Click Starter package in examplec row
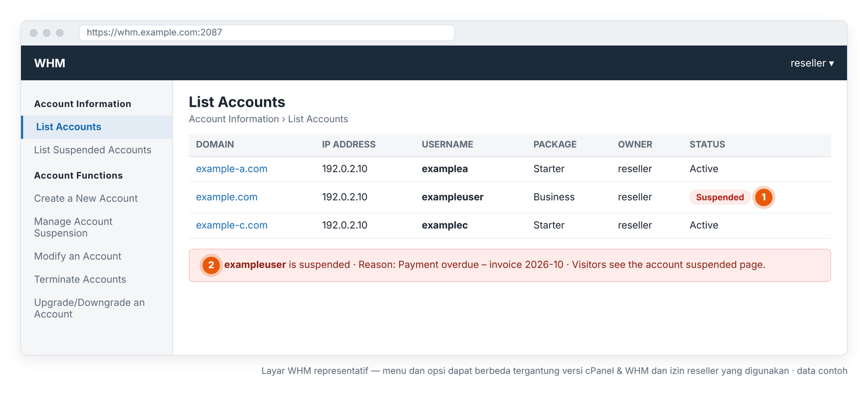Viewport: 868px width, 397px height. pos(549,225)
